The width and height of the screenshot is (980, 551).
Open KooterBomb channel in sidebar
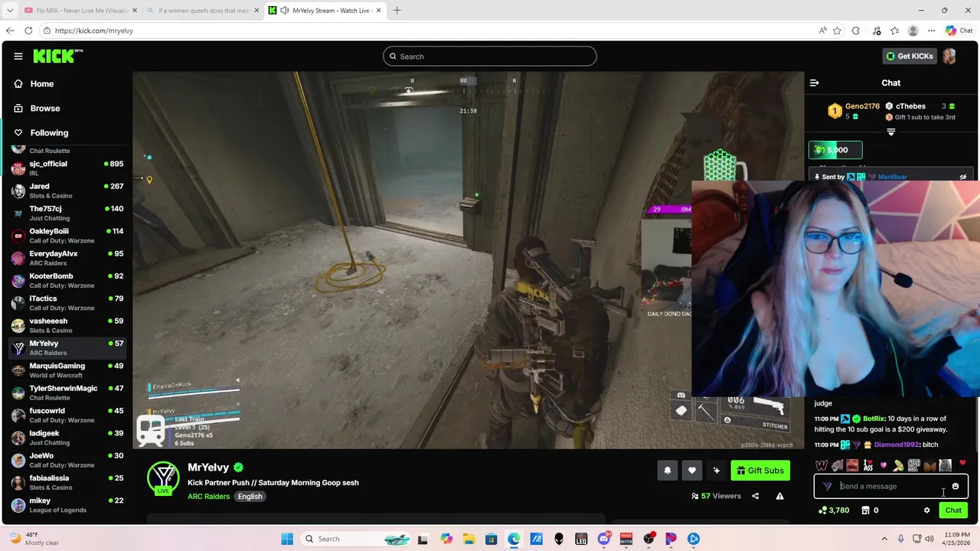(x=67, y=280)
